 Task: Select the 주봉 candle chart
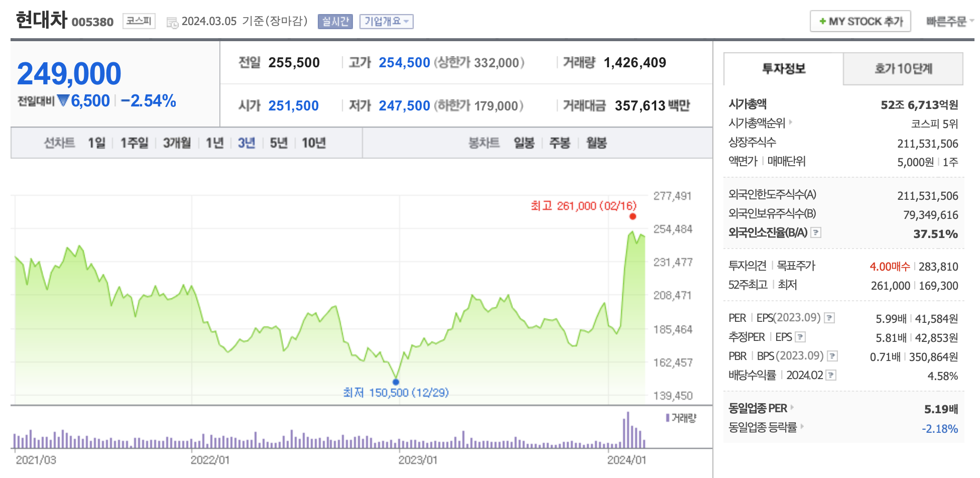pyautogui.click(x=559, y=143)
